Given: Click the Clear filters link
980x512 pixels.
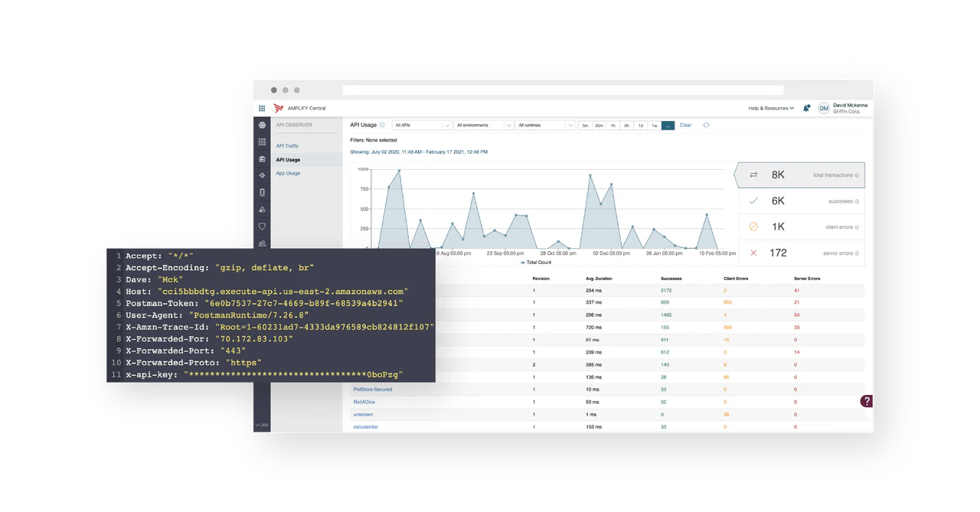Looking at the screenshot, I should click(686, 125).
